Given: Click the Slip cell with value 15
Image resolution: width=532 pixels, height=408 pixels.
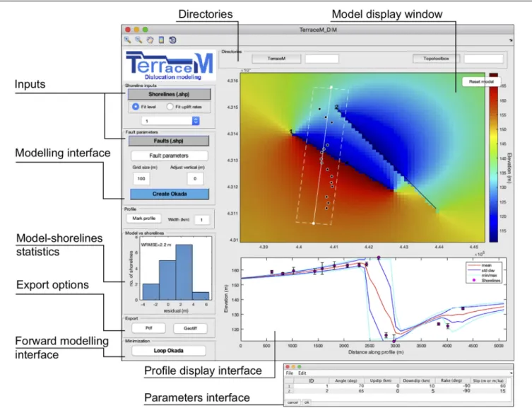Looking at the screenshot, I should [x=488, y=391].
